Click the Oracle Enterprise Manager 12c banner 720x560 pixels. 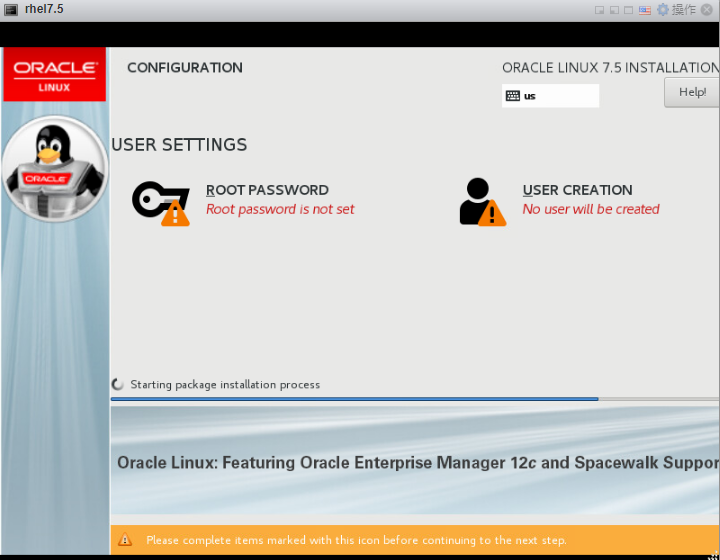415,460
